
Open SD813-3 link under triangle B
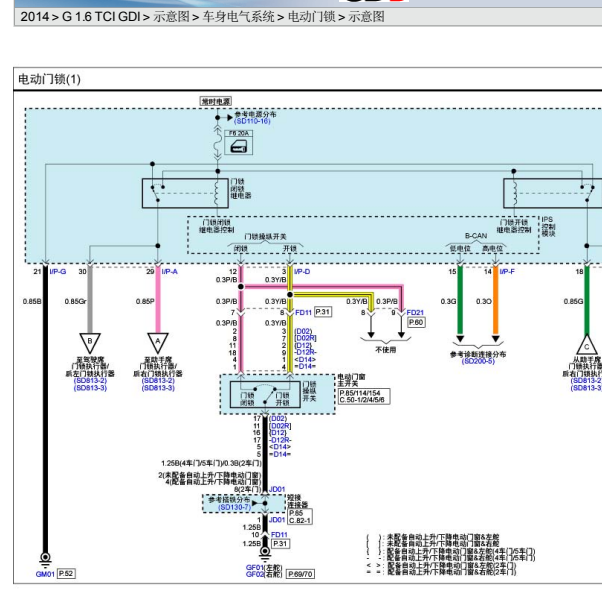pyautogui.click(x=90, y=388)
